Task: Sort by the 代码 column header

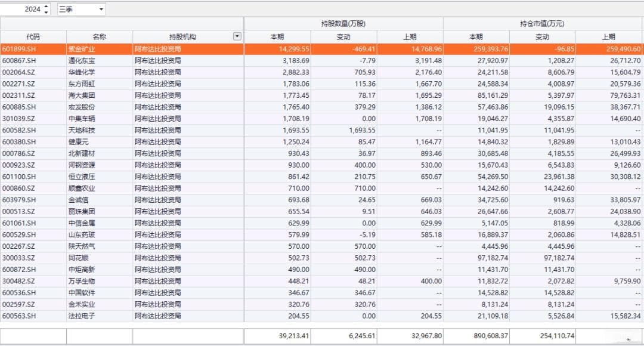Action: pos(33,36)
